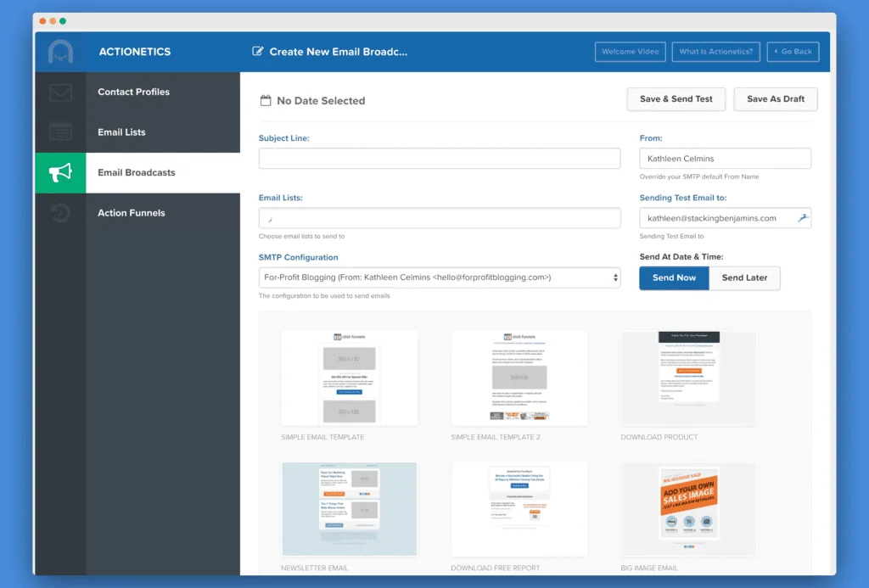Click the From name input field
This screenshot has height=588, width=869.
pos(725,159)
